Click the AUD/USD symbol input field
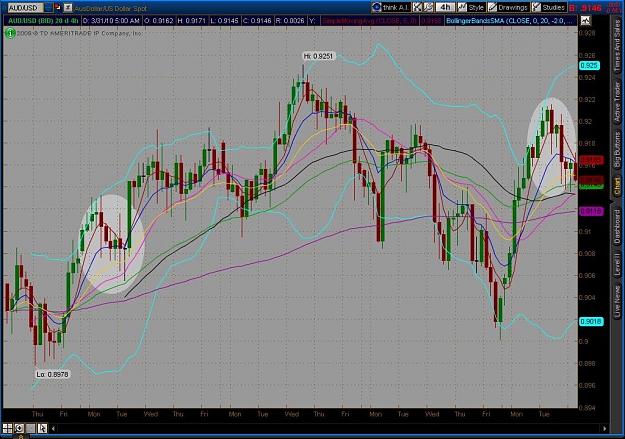Viewport: 625px width, 439px height. coord(25,8)
